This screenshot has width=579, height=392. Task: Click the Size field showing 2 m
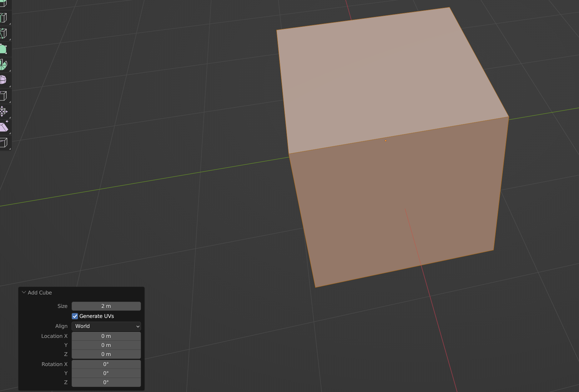[106, 306]
